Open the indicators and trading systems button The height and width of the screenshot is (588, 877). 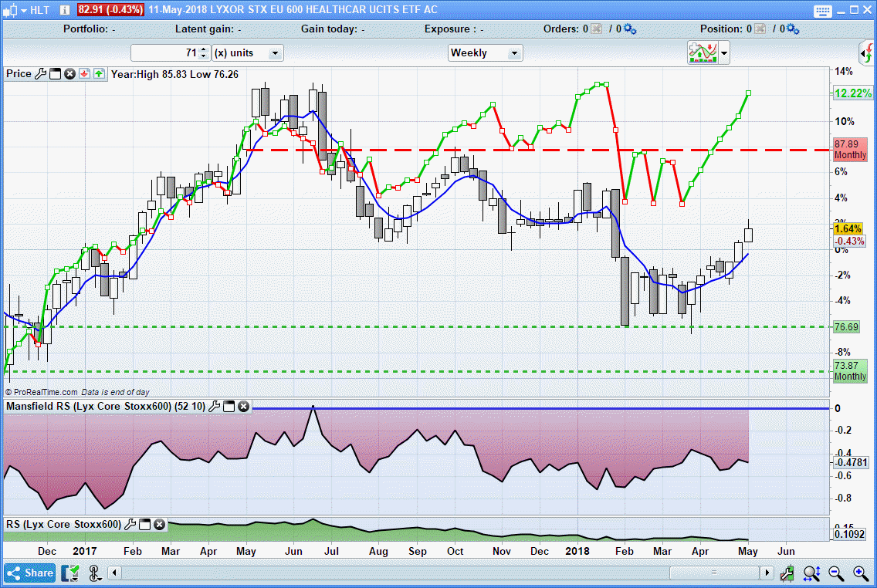(703, 53)
